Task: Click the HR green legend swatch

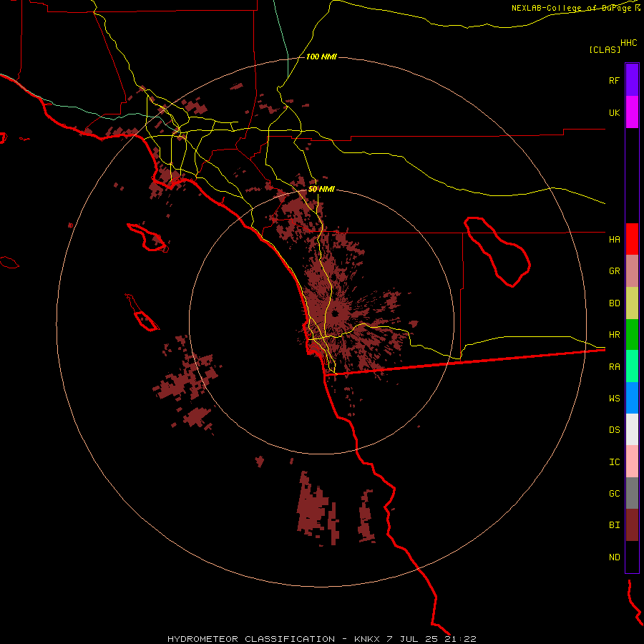Action: coord(632,335)
